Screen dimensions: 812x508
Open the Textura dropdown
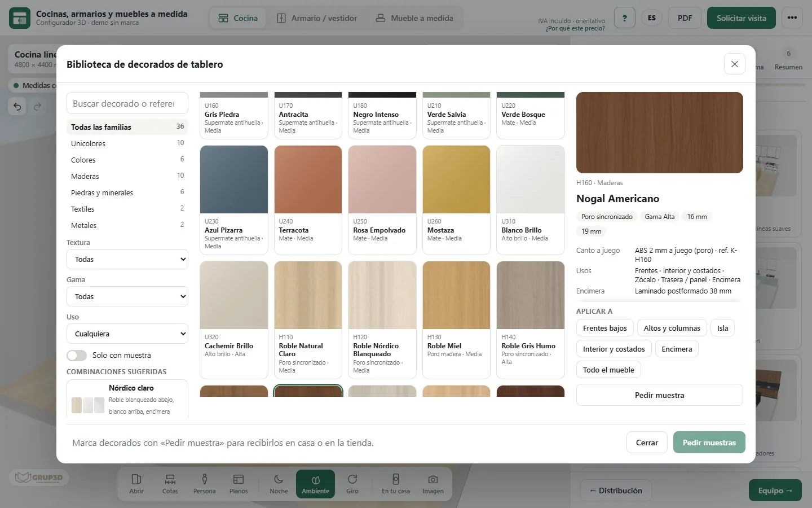(127, 259)
